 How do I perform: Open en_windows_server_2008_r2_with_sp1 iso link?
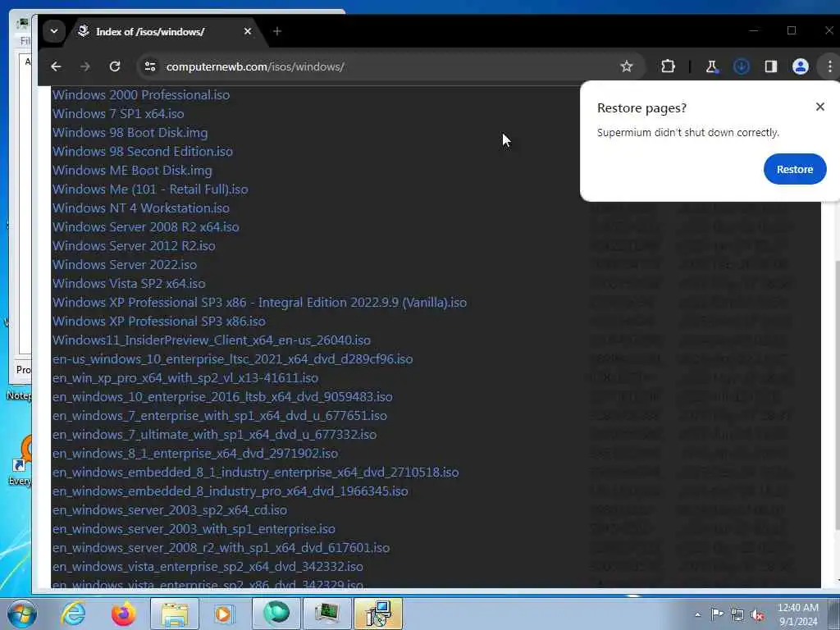tap(221, 547)
